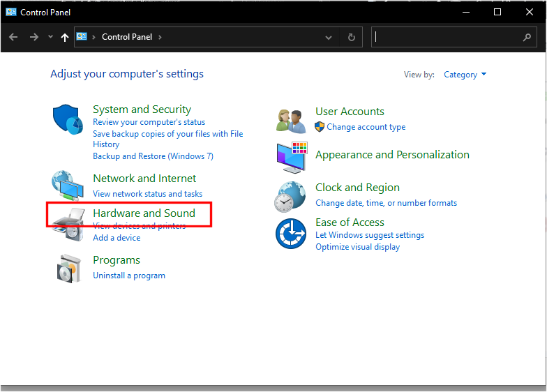Expand chevron after Control Panel breadcrumb
Viewport: 547px width, 392px height.
[x=160, y=37]
